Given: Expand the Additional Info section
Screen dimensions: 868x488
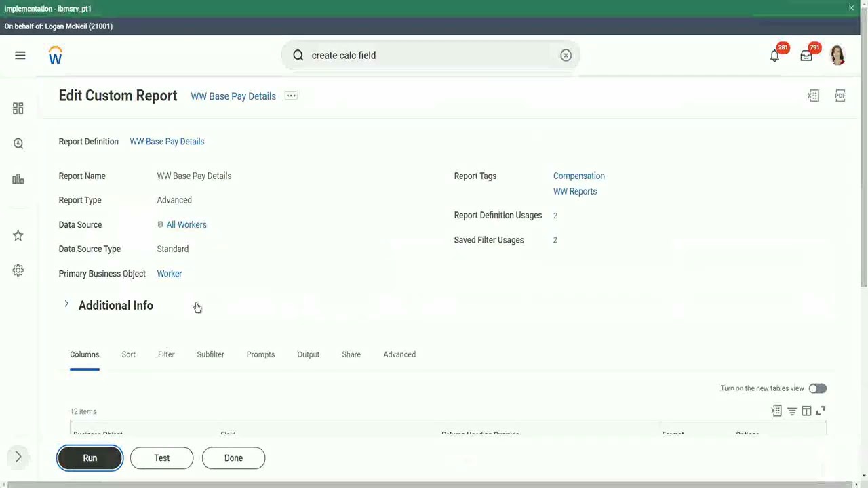Looking at the screenshot, I should pos(66,304).
